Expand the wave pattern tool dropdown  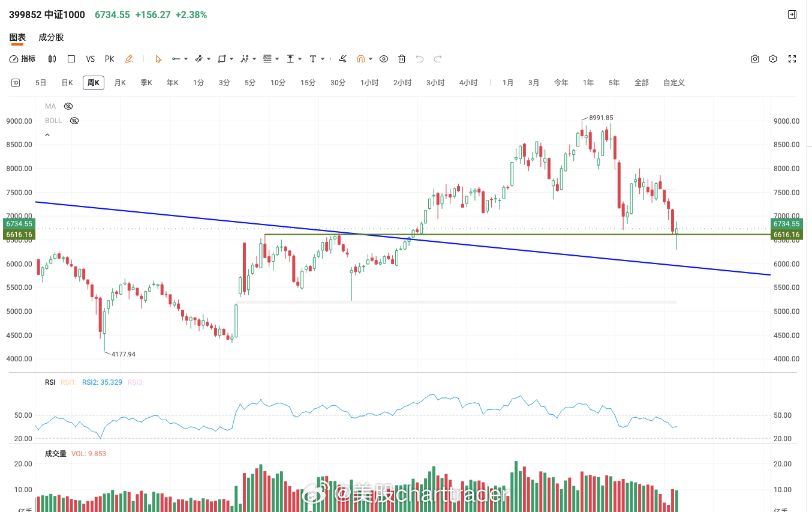pos(254,59)
